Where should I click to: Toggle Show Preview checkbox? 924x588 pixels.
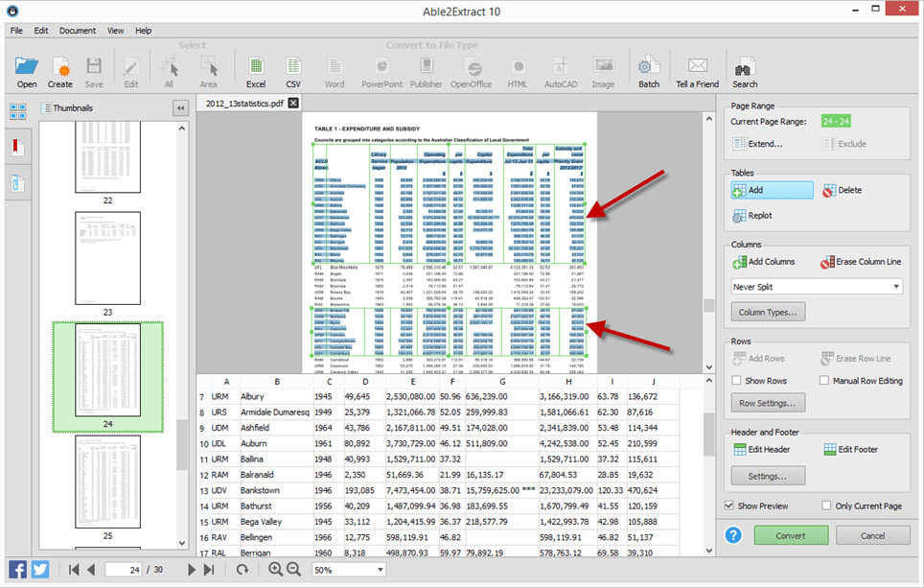click(x=729, y=506)
